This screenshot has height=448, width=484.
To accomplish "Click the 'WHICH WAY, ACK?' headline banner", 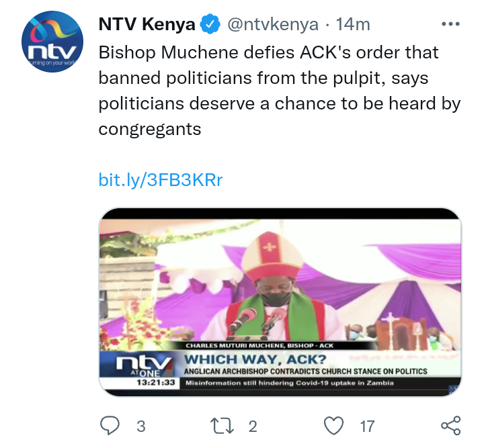I will [x=255, y=359].
